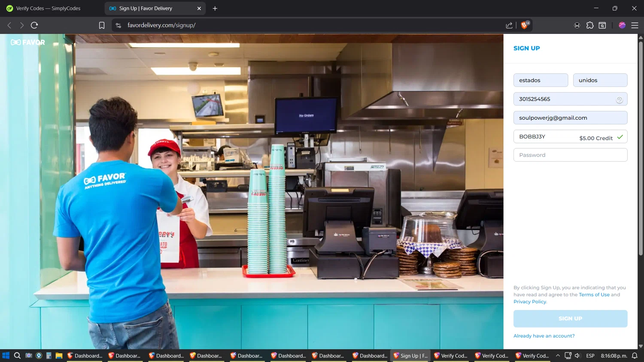Viewport: 644px width, 362px height.
Task: Focus the Password input field
Action: point(570,155)
